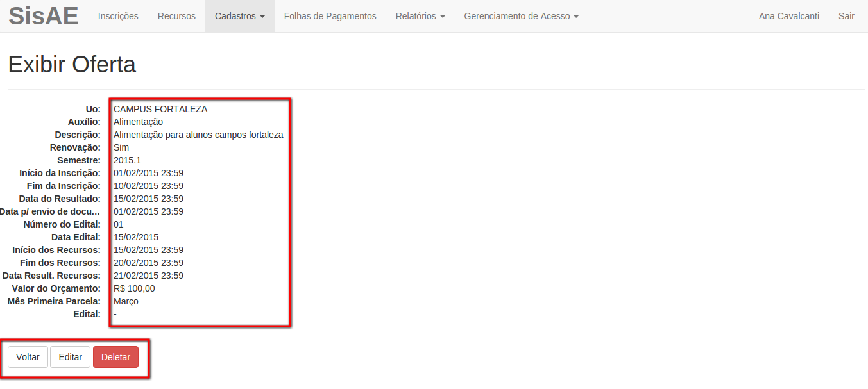Select the Data Edital value '15/02/2015'

pos(136,237)
